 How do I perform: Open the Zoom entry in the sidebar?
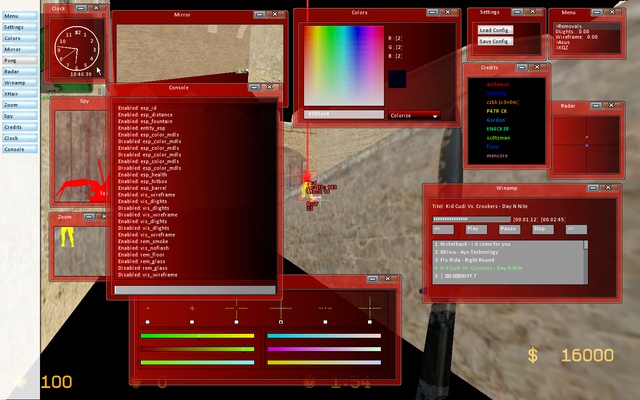20,105
